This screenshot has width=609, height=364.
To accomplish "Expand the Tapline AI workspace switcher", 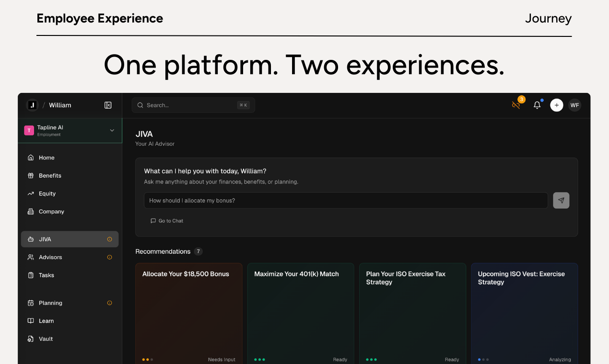I will click(112, 130).
